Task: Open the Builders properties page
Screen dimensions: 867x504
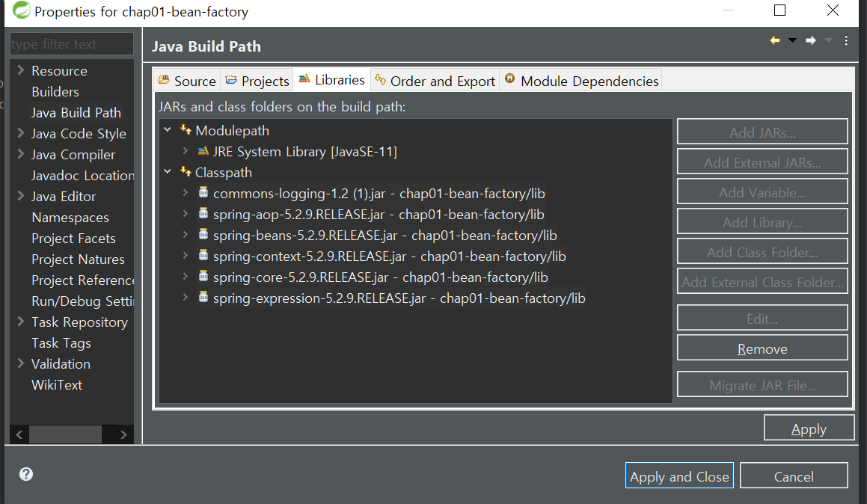Action: click(x=55, y=92)
